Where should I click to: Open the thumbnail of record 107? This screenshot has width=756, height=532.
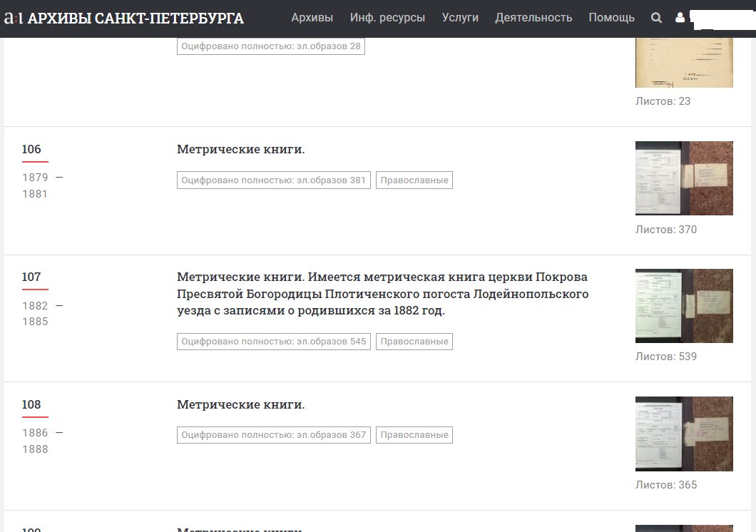(684, 306)
